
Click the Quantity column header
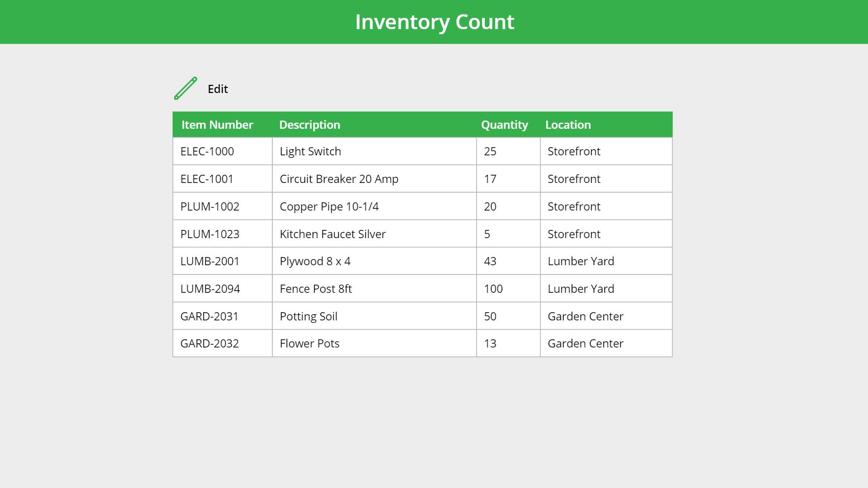click(x=504, y=124)
